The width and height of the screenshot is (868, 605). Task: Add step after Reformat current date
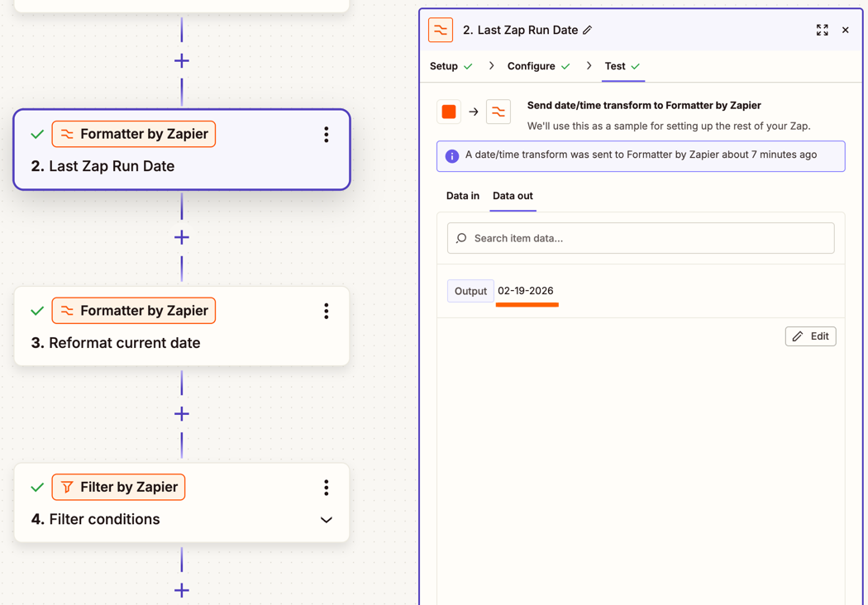[182, 414]
